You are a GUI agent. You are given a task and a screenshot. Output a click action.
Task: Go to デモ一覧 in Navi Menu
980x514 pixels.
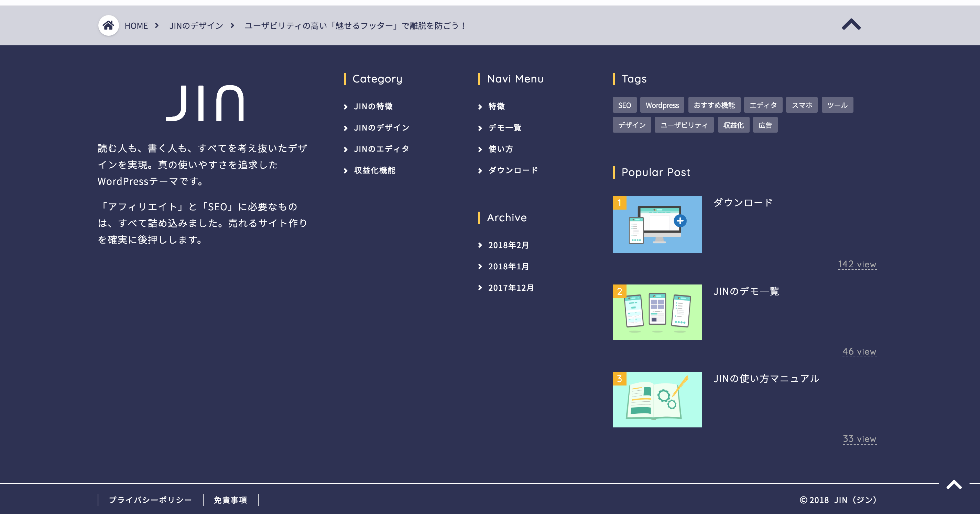(505, 128)
